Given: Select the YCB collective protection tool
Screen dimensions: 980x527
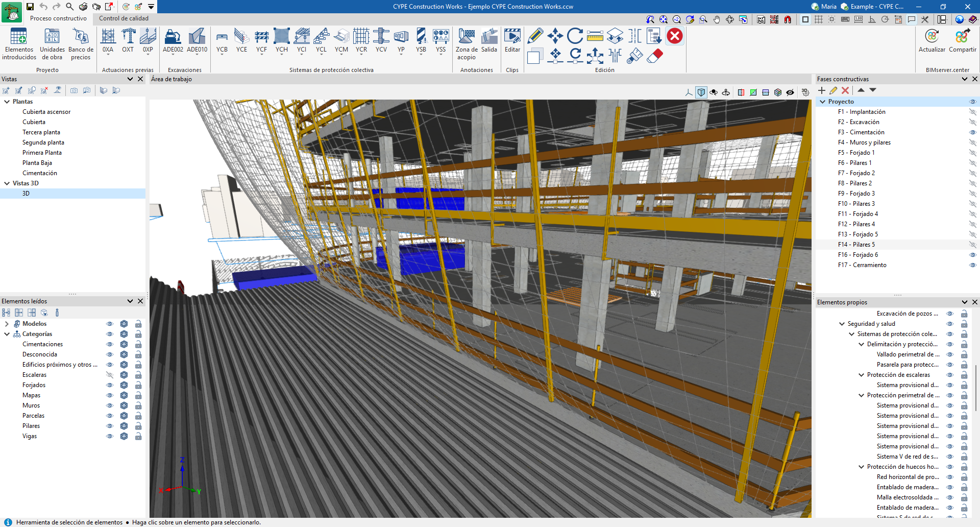Looking at the screenshot, I should coord(222,41).
